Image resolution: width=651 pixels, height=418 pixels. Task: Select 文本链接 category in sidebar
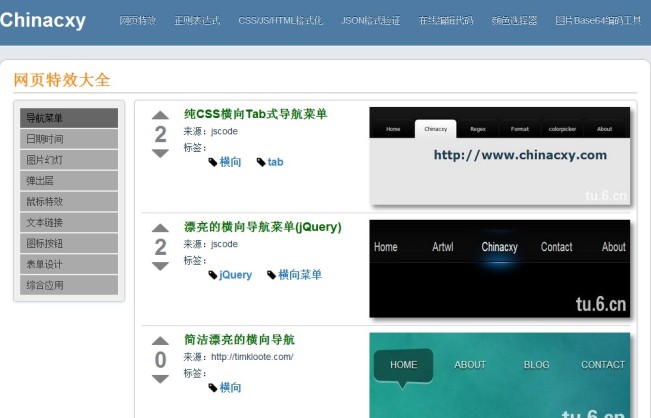[69, 222]
